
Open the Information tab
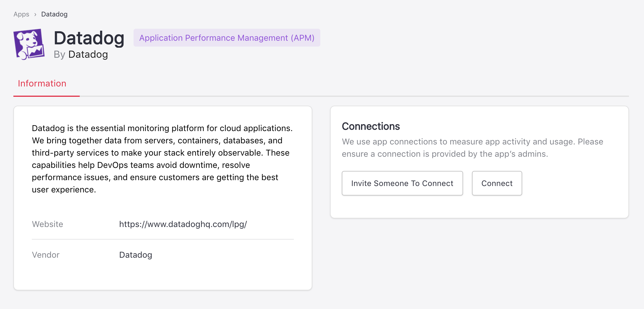coord(42,84)
